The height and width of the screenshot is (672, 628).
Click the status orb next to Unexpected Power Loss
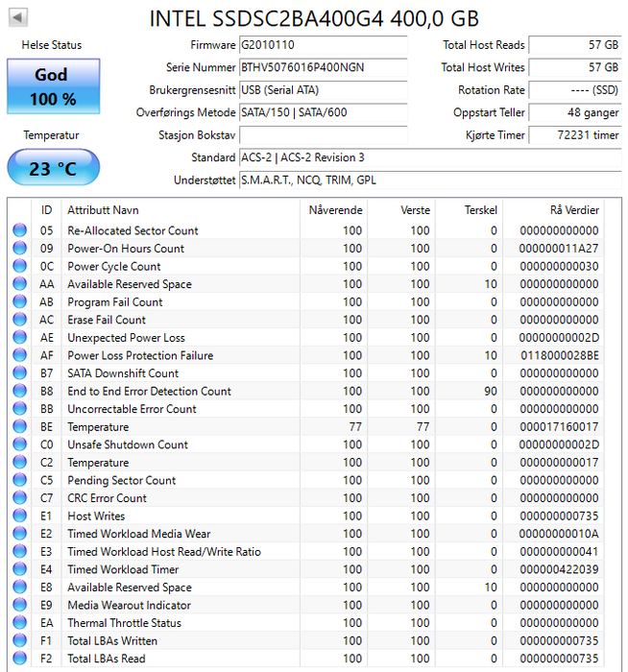19,338
